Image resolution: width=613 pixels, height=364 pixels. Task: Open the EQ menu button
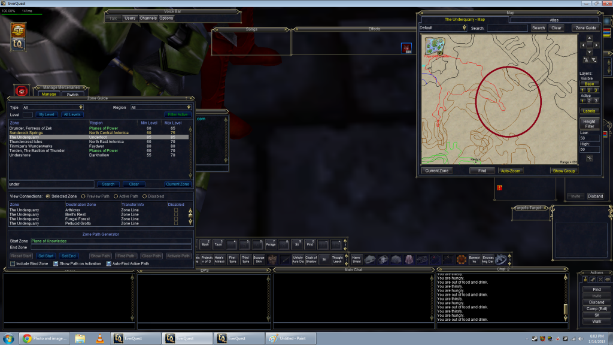[x=18, y=44]
